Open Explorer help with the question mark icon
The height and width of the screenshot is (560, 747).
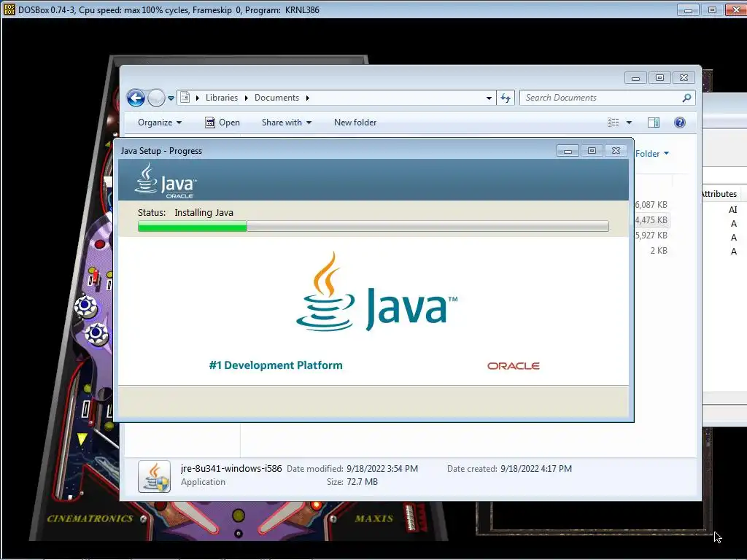[x=680, y=122]
